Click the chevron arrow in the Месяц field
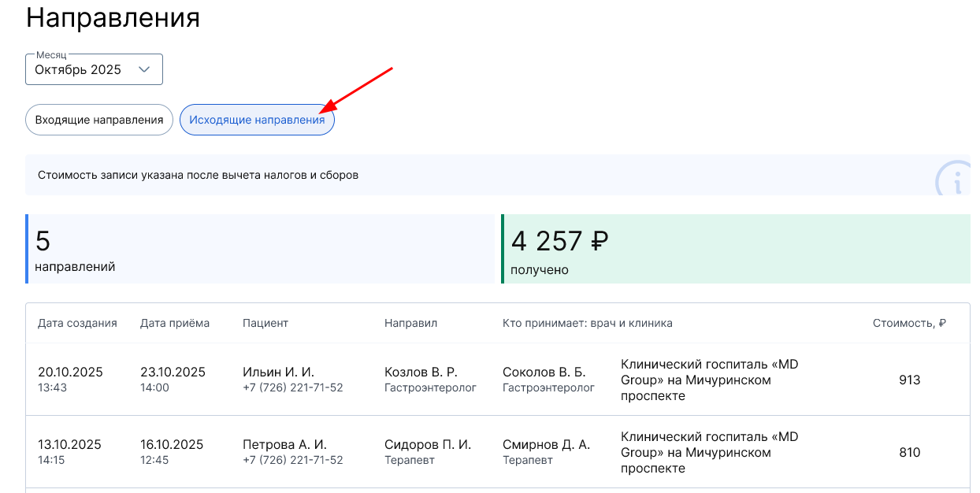Viewport: 980px width, 493px height. point(144,69)
